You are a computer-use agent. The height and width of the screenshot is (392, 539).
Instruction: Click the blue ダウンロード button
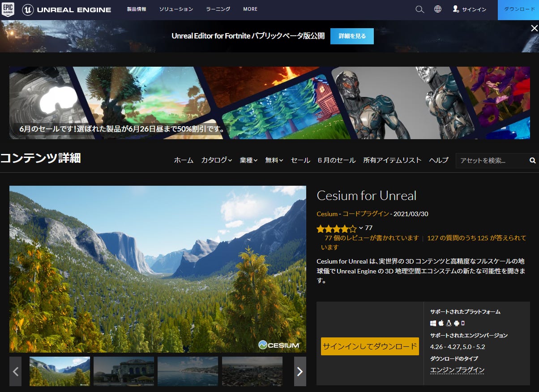tap(518, 10)
